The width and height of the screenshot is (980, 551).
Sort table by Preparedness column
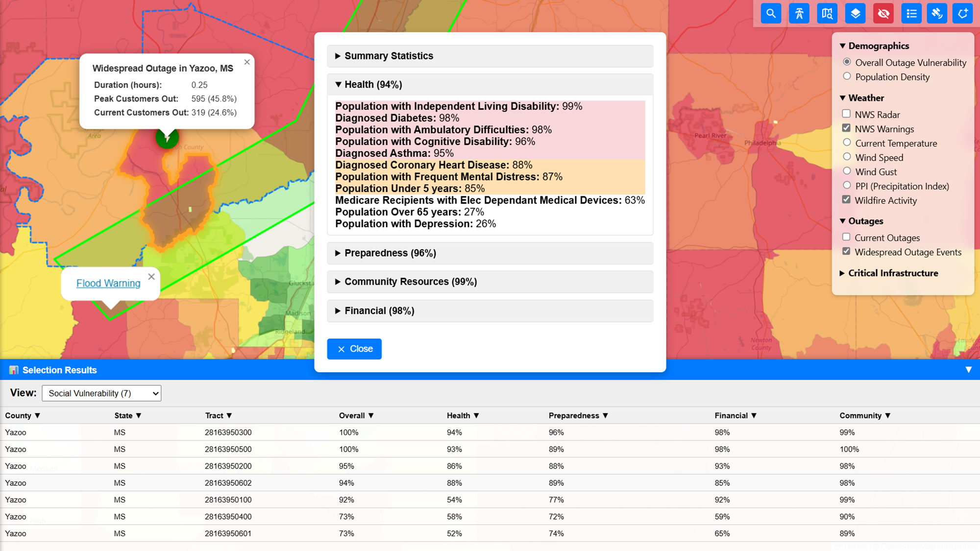(579, 415)
